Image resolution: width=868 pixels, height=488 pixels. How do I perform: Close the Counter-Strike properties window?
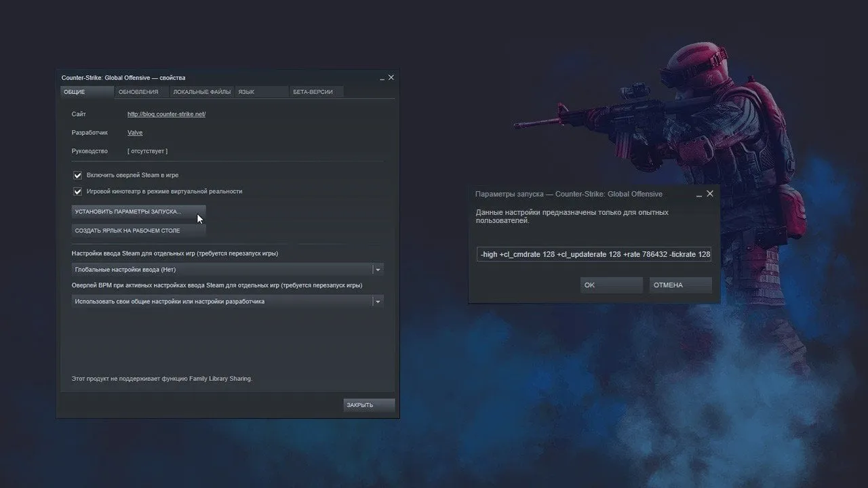point(391,77)
